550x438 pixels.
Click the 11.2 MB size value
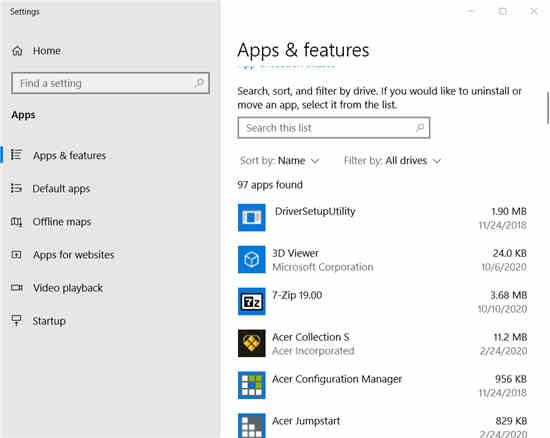510,337
